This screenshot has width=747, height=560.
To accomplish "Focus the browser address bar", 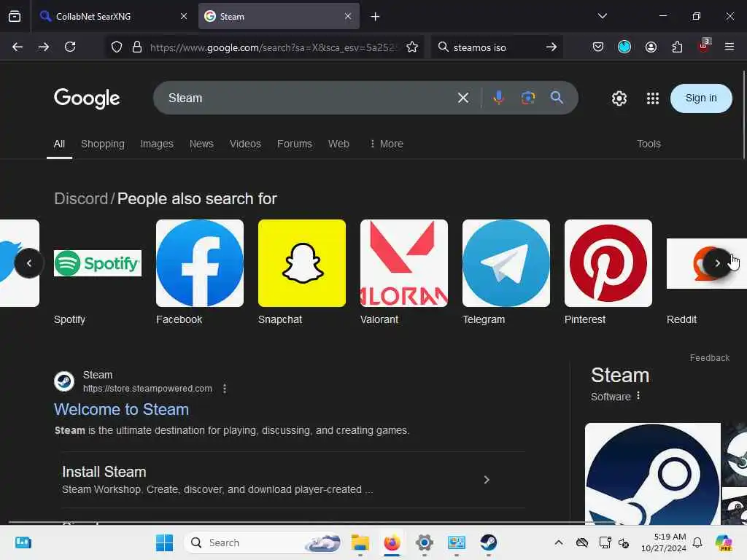I will [274, 47].
